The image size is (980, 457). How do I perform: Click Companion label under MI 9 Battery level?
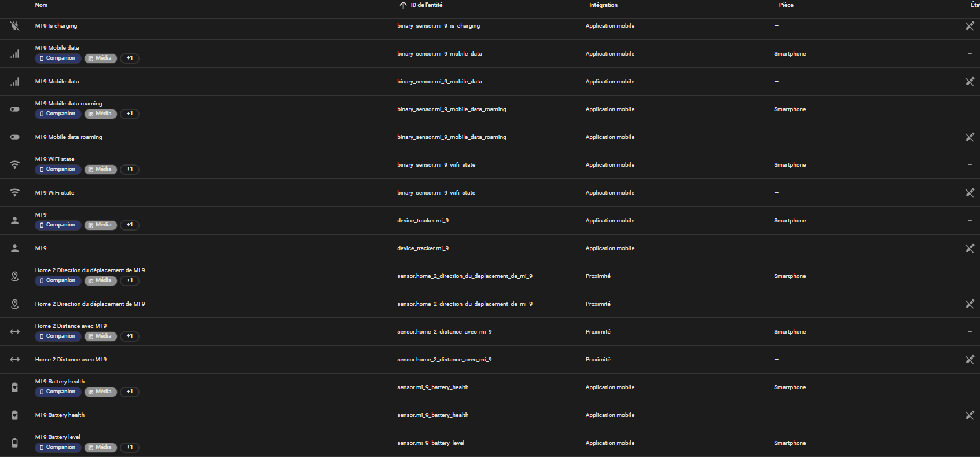(58, 447)
